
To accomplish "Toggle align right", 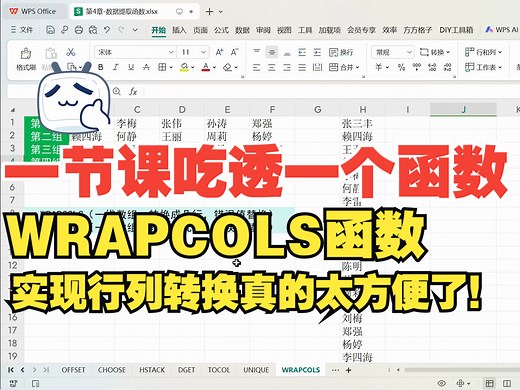I will [x=287, y=67].
